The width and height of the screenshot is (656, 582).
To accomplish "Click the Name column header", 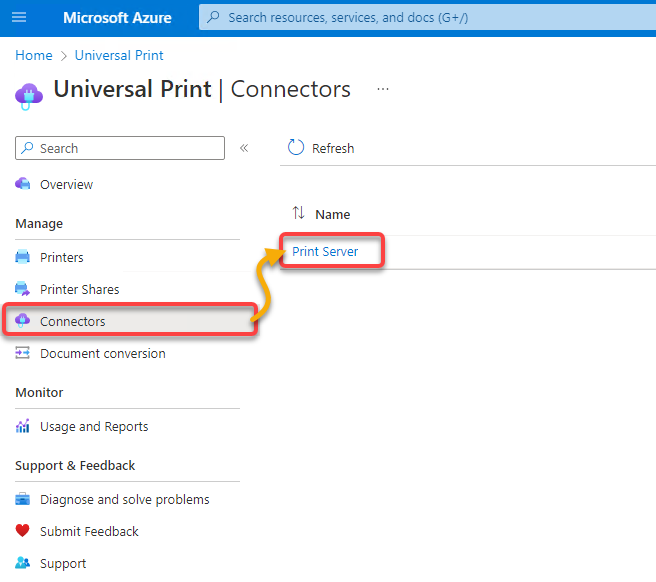I will click(333, 214).
